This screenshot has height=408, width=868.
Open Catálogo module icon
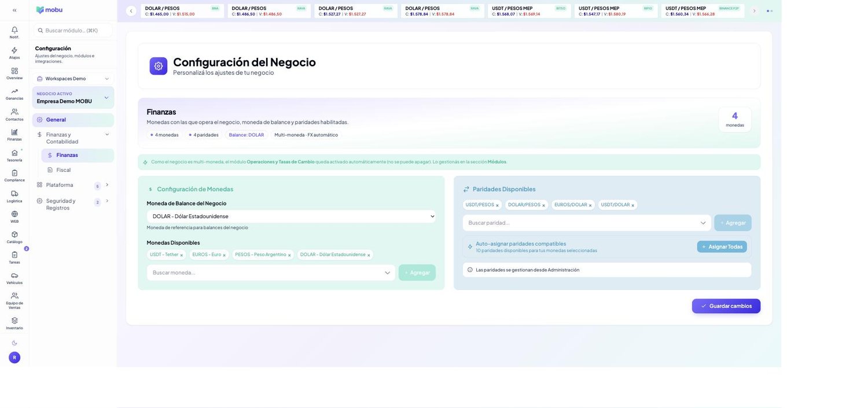[14, 238]
